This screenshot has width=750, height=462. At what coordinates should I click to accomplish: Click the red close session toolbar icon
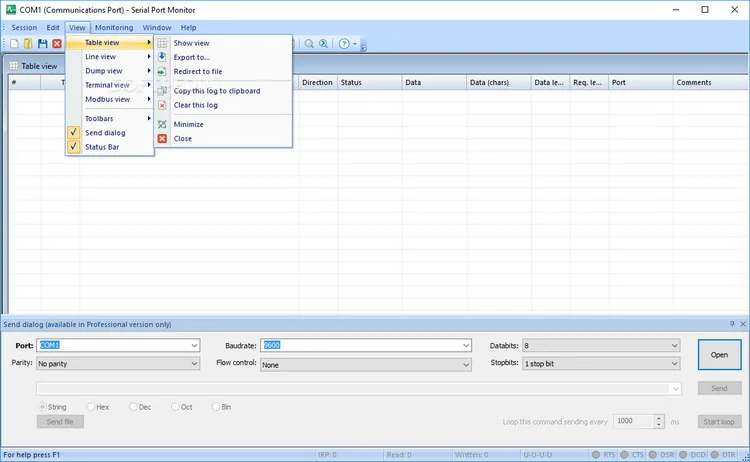tap(57, 44)
